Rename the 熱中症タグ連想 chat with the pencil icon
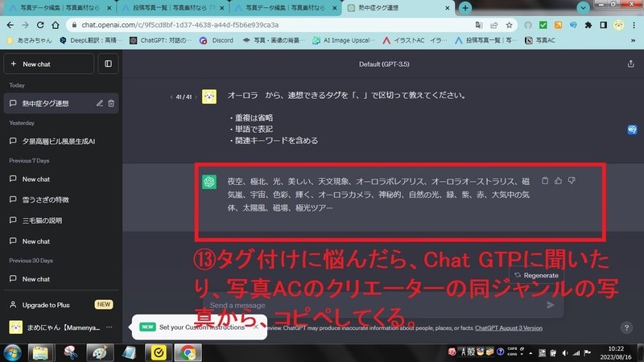 [99, 104]
